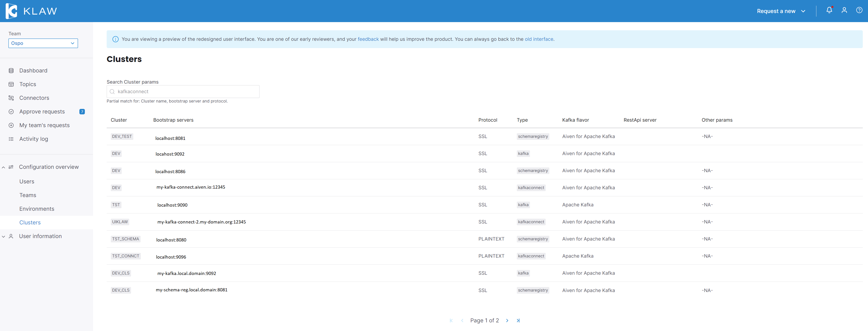
Task: Click the help question mark icon
Action: point(859,10)
